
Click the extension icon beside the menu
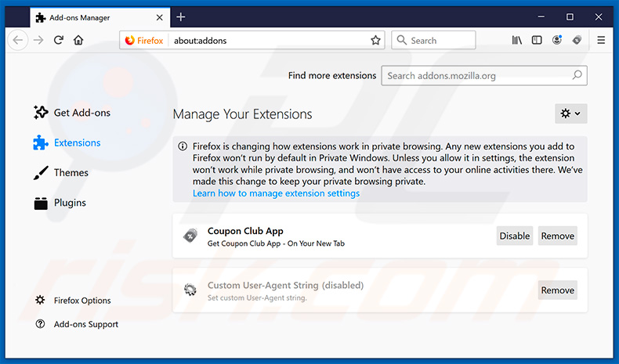click(x=577, y=40)
